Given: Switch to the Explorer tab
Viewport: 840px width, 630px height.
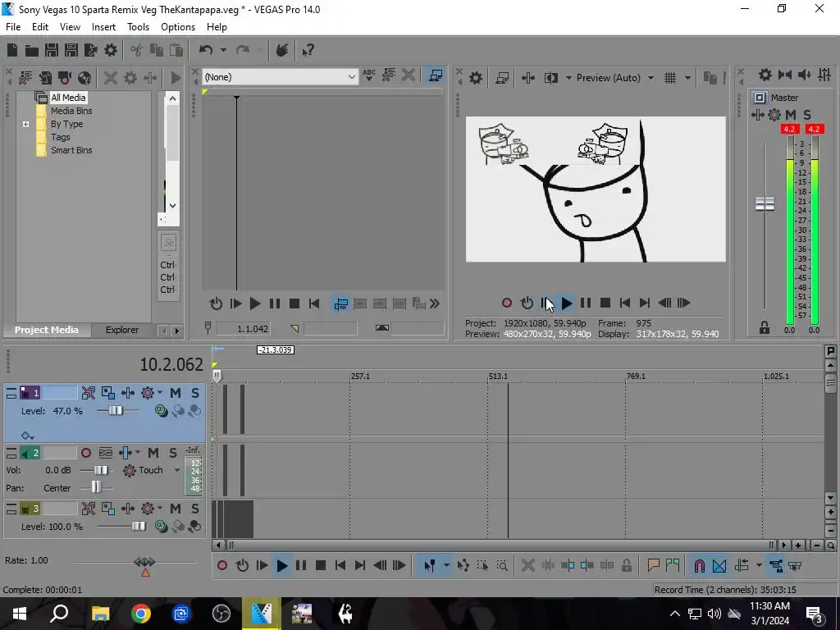Looking at the screenshot, I should coord(122,330).
